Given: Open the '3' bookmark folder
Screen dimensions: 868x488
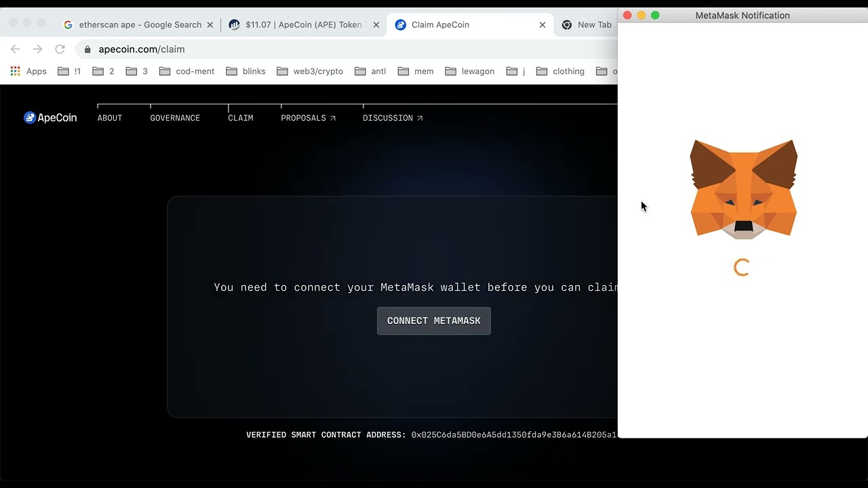Looking at the screenshot, I should pyautogui.click(x=137, y=71).
